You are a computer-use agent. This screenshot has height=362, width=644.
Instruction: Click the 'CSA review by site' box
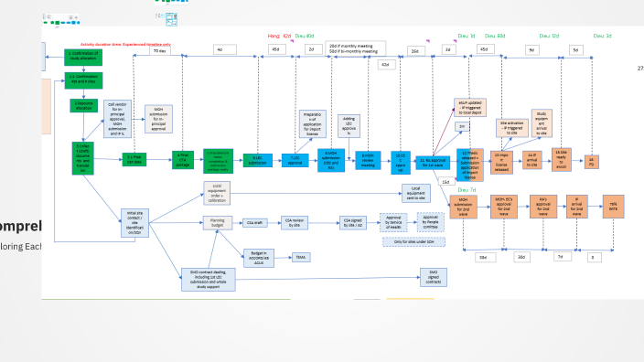(295, 223)
